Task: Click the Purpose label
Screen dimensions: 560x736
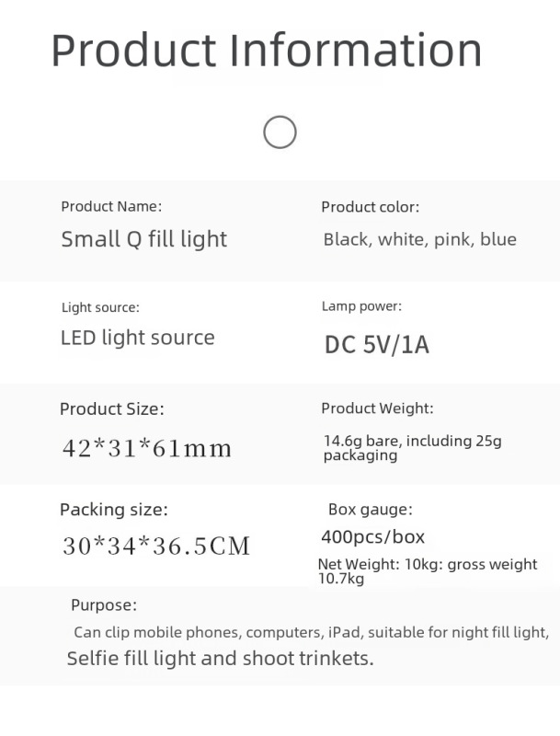Action: [104, 604]
